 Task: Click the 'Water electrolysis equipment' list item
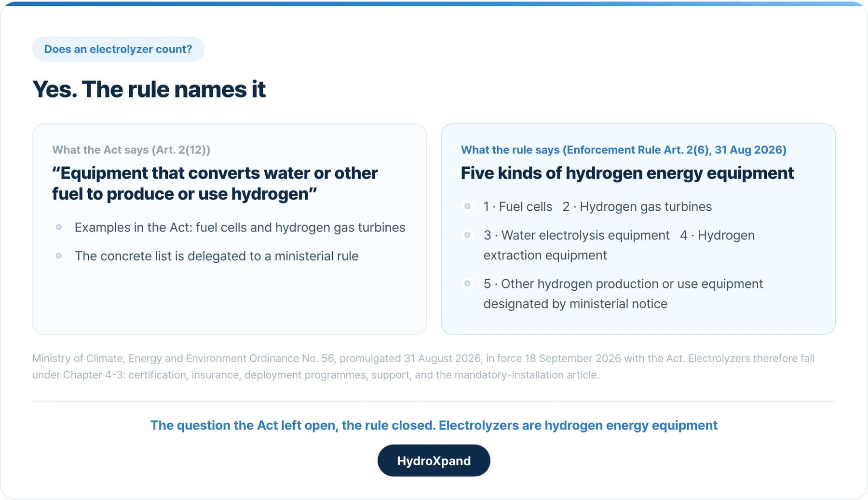619,245
